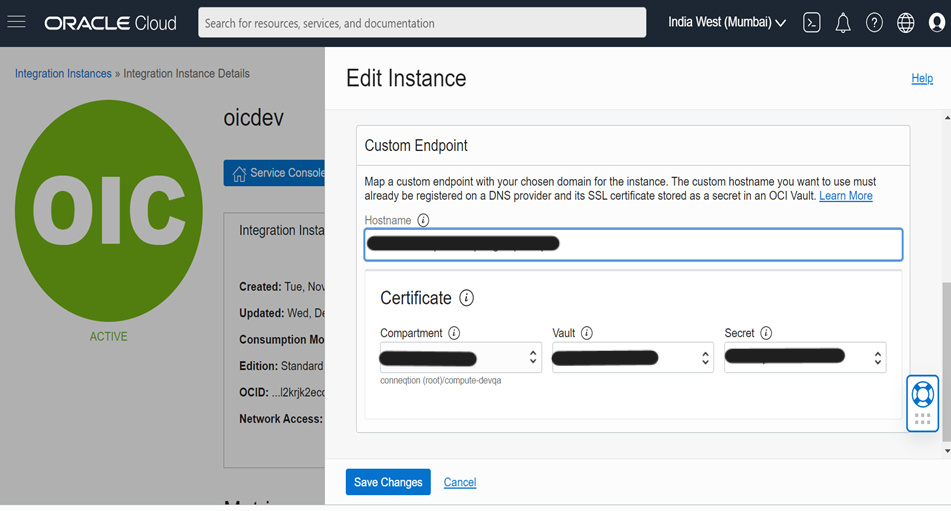951x511 pixels.
Task: Open the hamburger navigation menu
Action: tap(16, 22)
